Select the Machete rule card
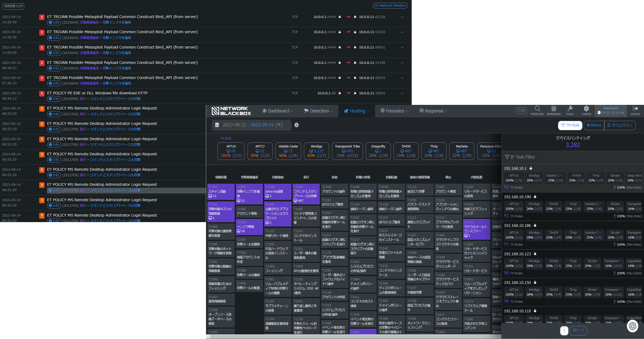This screenshot has width=644, height=339. coord(462,151)
